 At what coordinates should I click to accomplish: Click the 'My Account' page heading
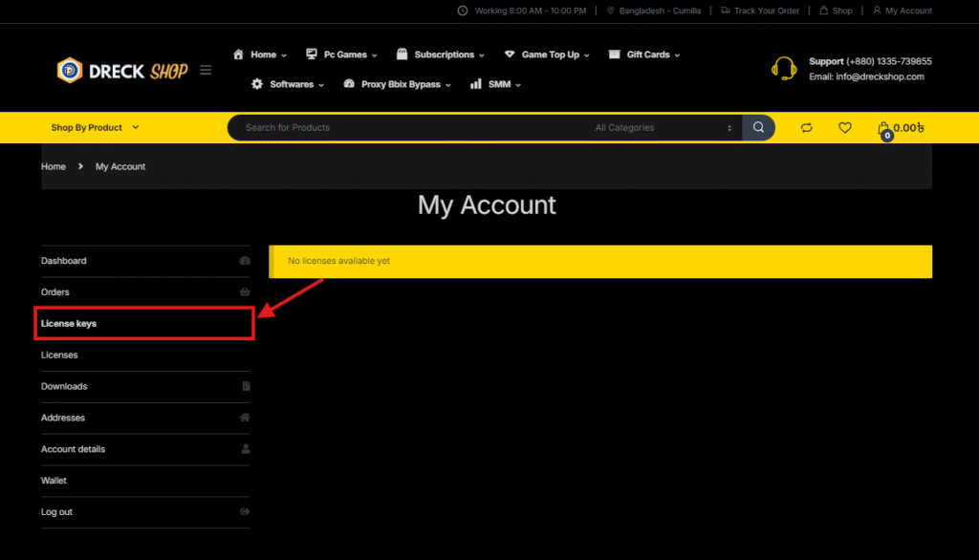point(487,205)
